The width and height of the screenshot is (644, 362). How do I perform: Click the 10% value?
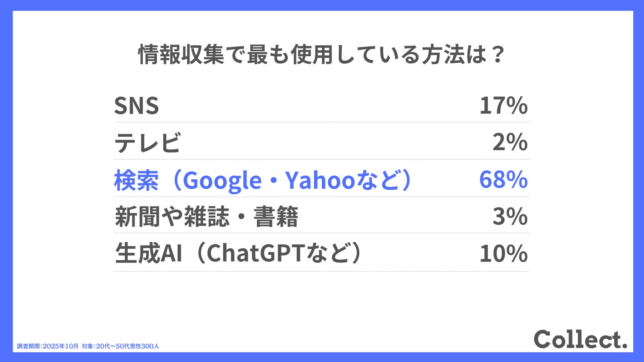(x=503, y=254)
